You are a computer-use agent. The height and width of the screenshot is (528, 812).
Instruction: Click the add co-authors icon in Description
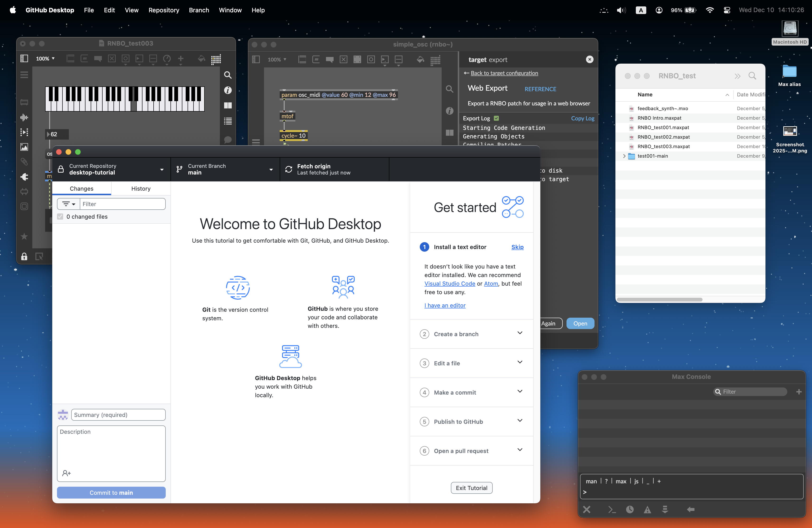tap(66, 473)
